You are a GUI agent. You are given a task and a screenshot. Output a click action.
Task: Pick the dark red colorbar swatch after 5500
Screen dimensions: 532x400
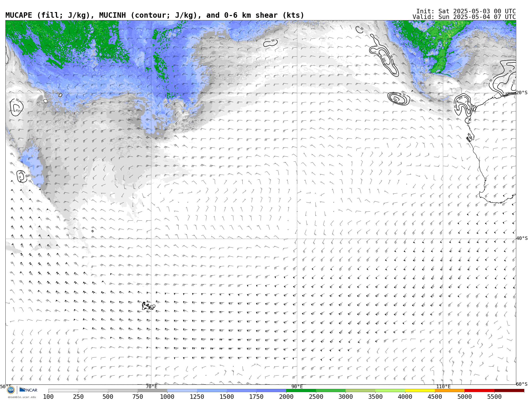(509, 390)
